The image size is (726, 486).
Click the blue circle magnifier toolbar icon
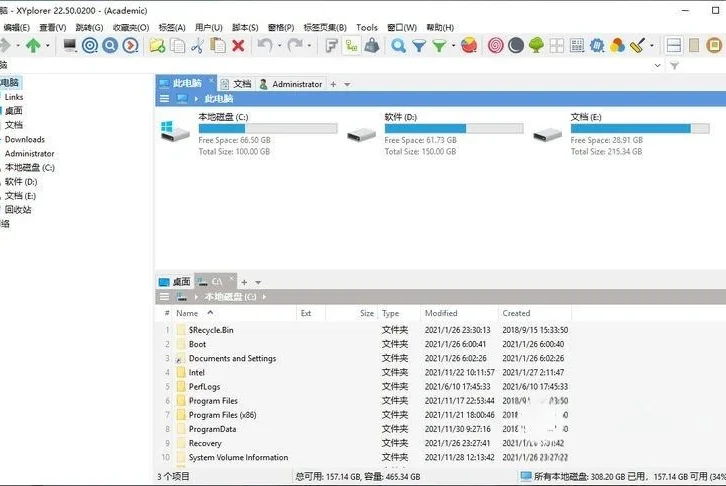click(x=110, y=45)
